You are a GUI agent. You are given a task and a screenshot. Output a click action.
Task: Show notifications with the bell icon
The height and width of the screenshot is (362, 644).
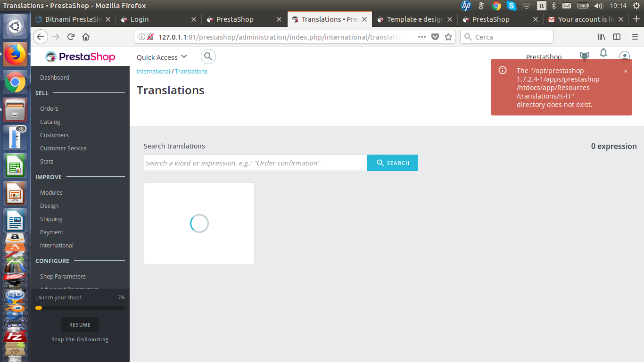coord(603,53)
